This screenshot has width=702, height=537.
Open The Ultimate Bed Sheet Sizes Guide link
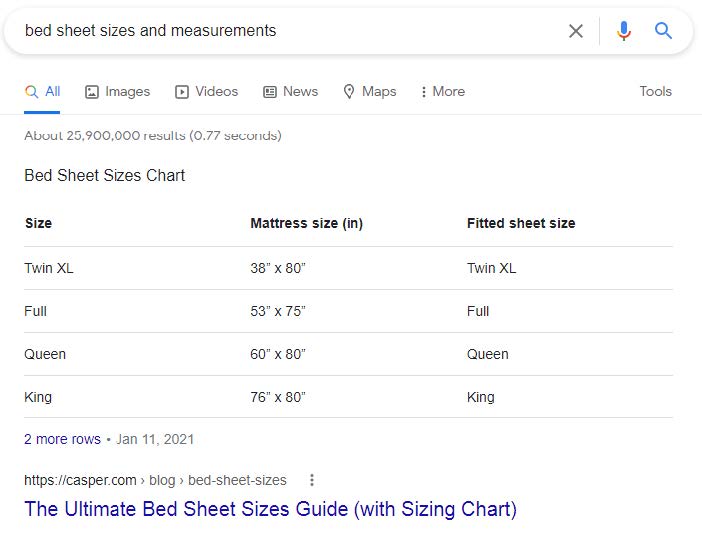[270, 509]
